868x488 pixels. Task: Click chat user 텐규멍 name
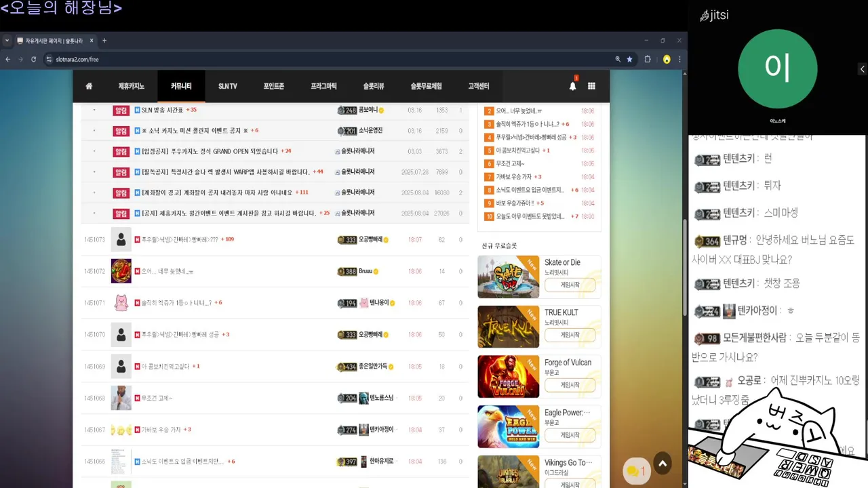click(735, 240)
